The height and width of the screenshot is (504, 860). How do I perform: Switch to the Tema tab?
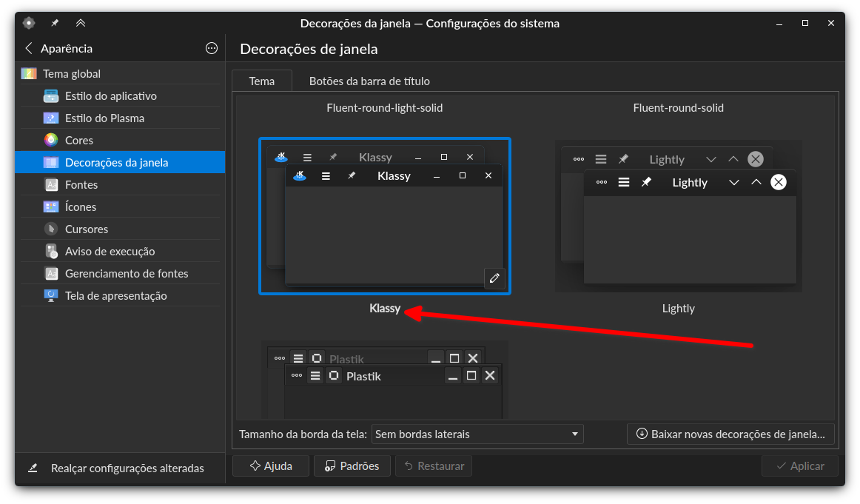point(261,81)
